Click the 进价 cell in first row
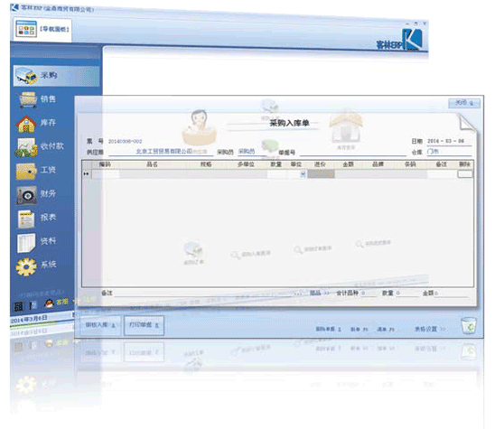This screenshot has width=504, height=429. click(x=321, y=174)
